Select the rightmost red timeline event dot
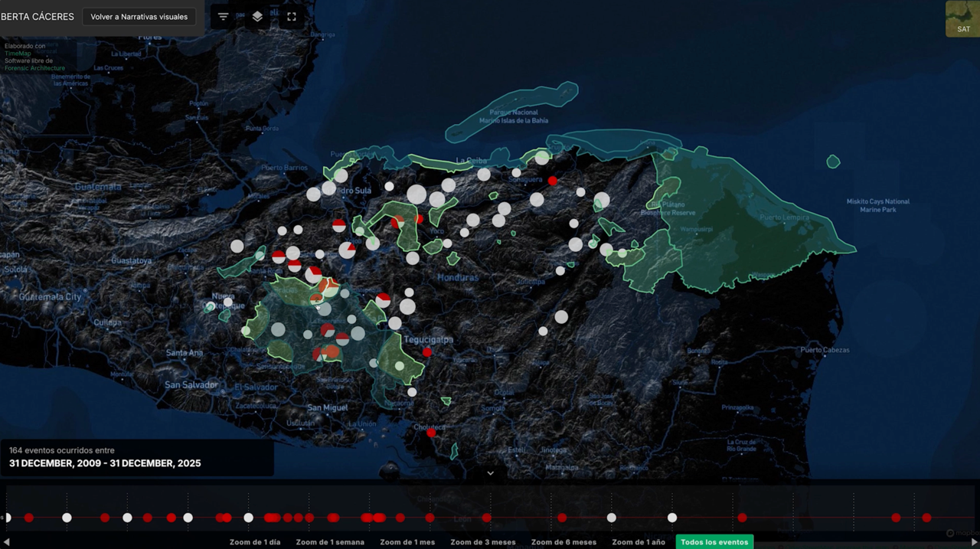Screen dimensions: 980x549 (926, 518)
